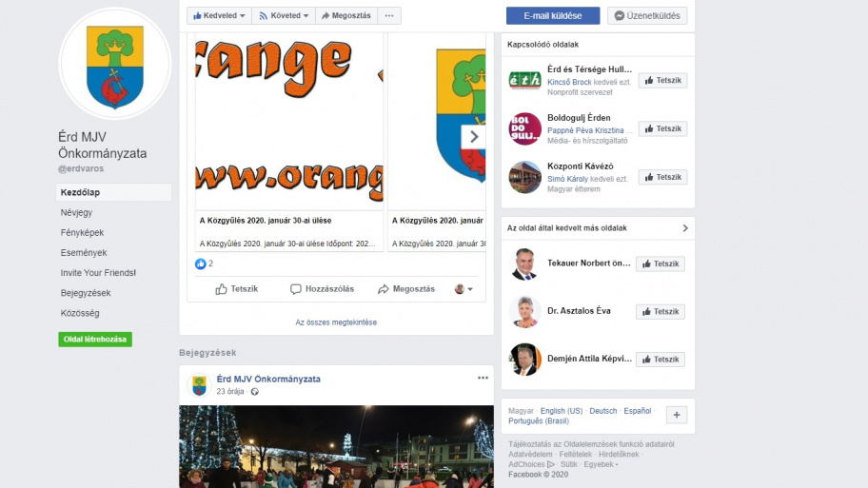Screen dimensions: 868x488
Task: Click the E-mail küldése button
Action: [x=552, y=15]
